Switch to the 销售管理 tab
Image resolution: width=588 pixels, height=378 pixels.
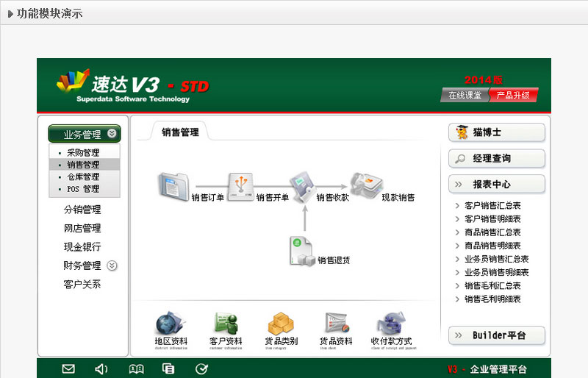180,132
